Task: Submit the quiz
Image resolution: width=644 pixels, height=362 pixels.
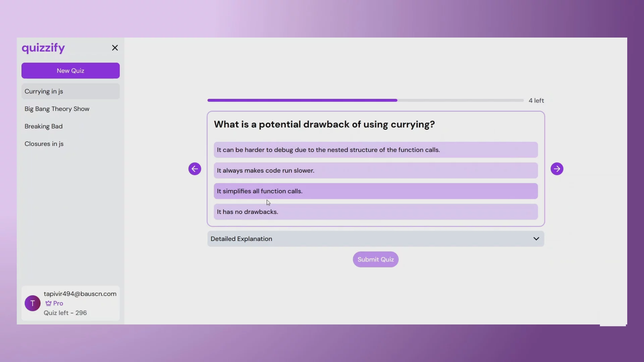Action: [376, 259]
